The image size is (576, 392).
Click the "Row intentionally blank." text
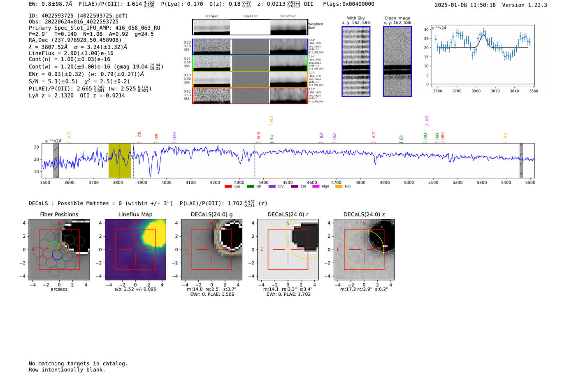(67, 370)
